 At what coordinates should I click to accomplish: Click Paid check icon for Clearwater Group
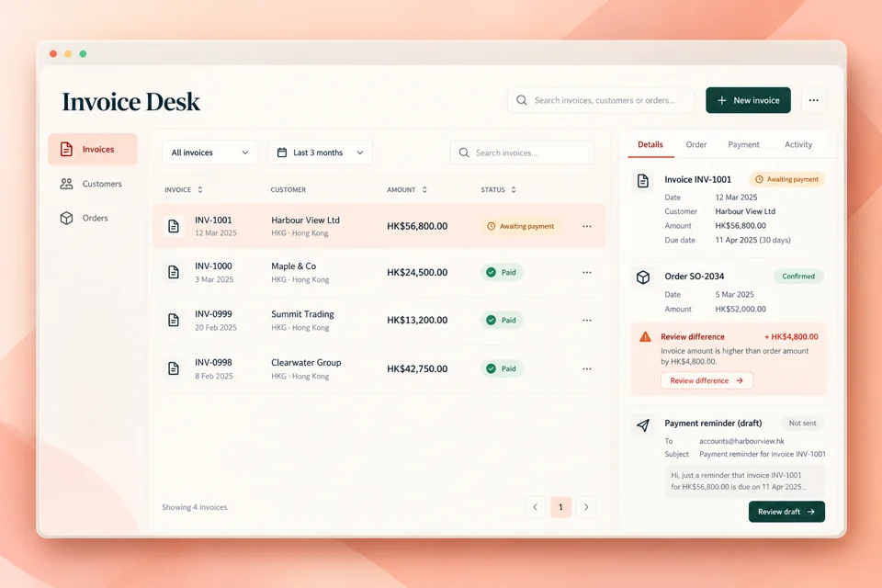491,368
